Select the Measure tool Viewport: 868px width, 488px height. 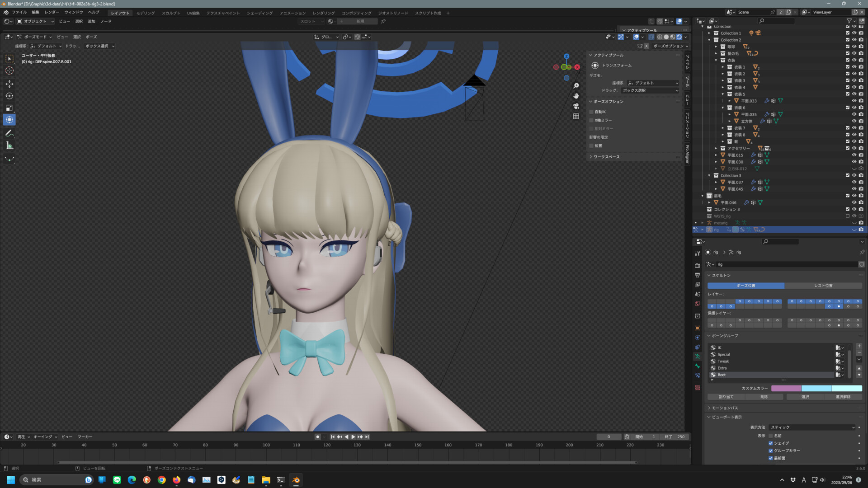tap(9, 145)
